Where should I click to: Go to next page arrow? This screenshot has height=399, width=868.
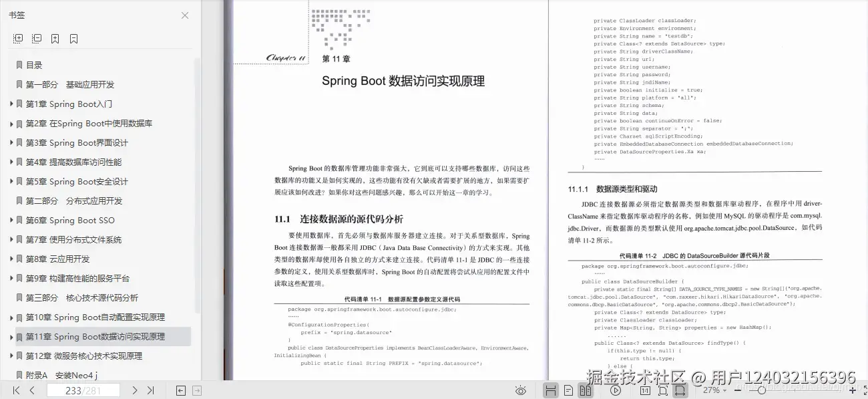point(135,390)
